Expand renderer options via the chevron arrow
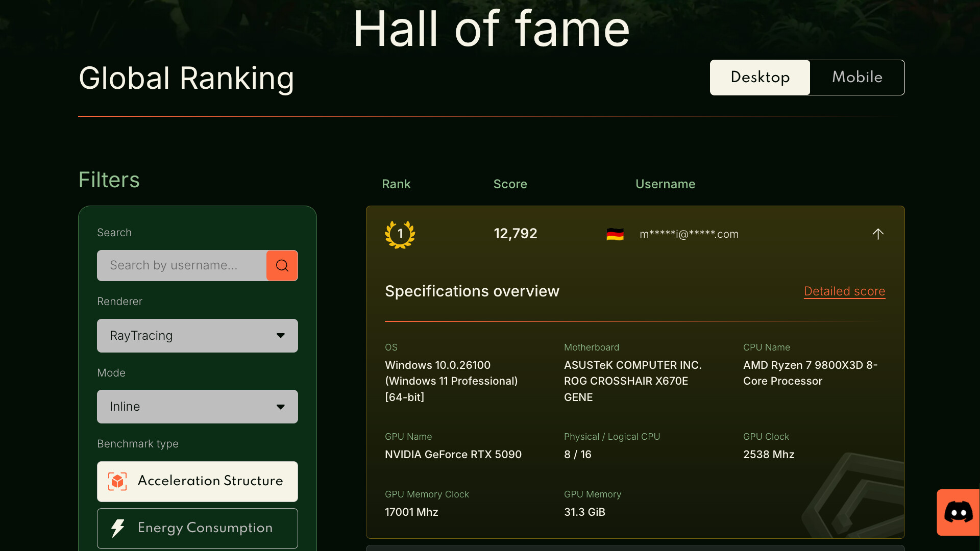 point(280,335)
